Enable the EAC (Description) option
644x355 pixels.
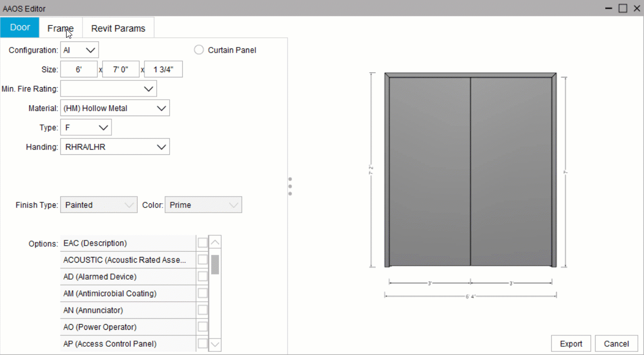[x=202, y=243]
